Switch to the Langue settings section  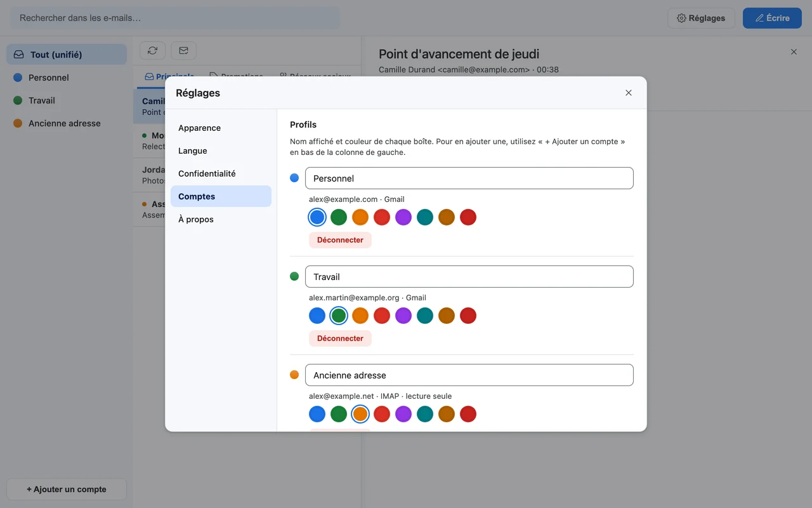221,150
